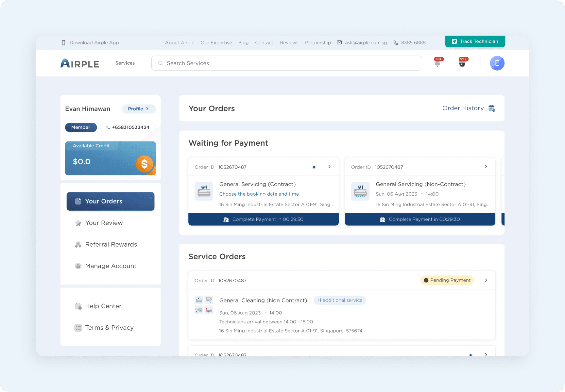
Task: Click the Pending Payment status badge
Action: [x=447, y=280]
